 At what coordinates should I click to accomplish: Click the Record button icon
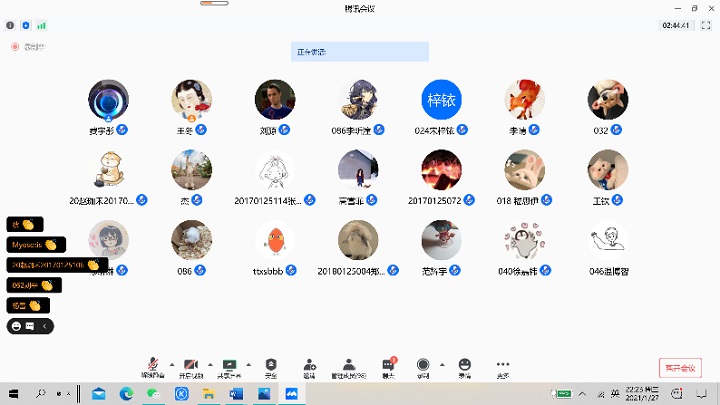coord(423,366)
